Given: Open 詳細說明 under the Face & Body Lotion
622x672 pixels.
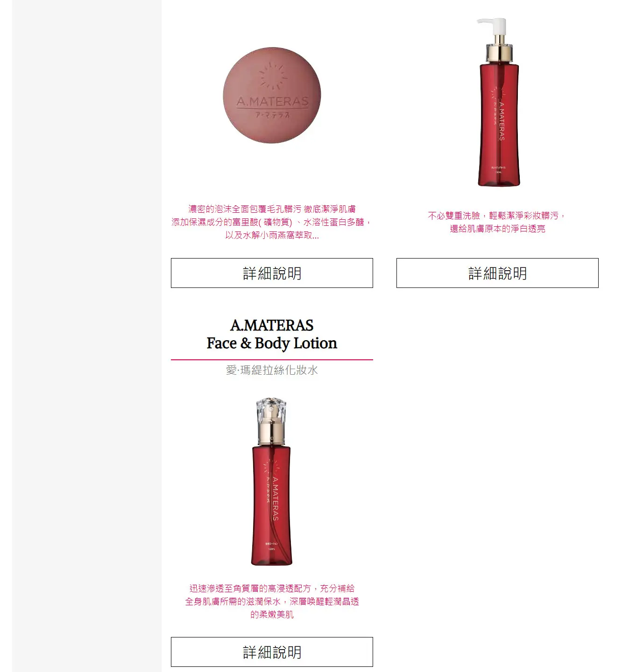Looking at the screenshot, I should (272, 652).
